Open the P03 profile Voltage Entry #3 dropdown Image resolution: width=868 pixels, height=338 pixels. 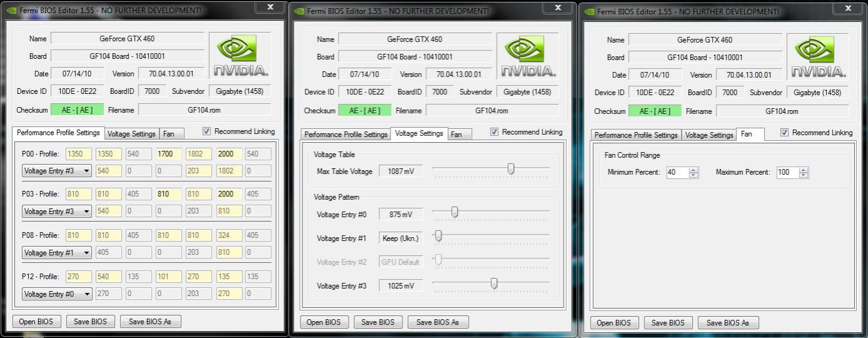(x=56, y=212)
